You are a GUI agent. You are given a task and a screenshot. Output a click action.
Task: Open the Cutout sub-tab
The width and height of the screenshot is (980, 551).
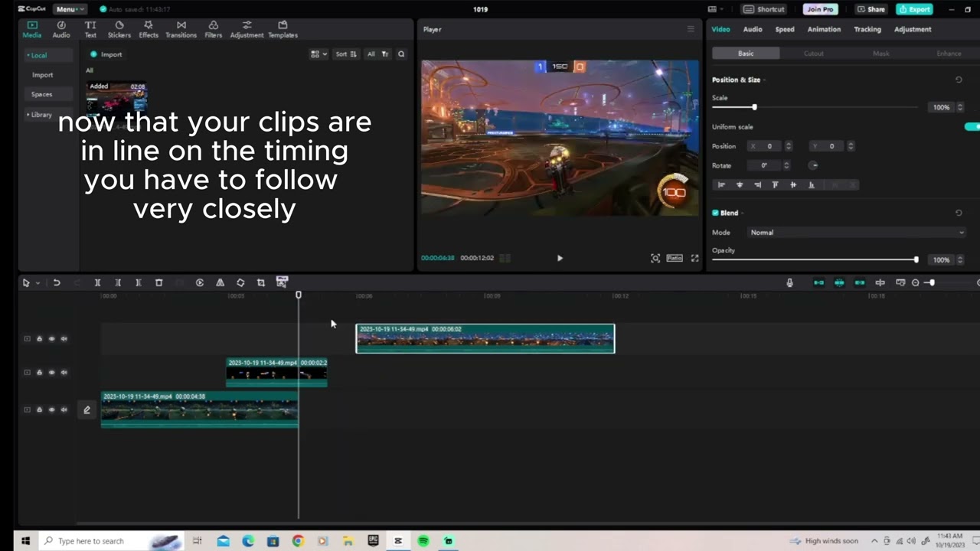pos(813,54)
